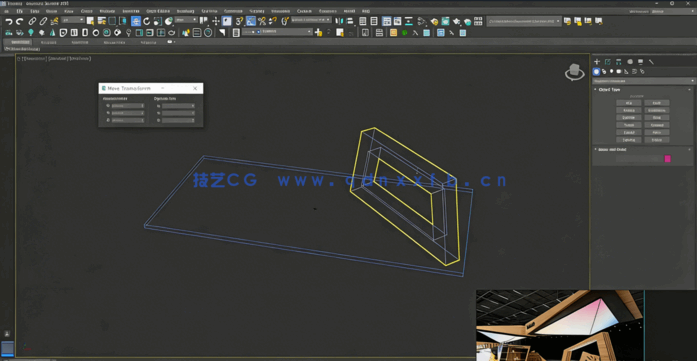The image size is (697, 361).
Task: Click the magenta object color swatch
Action: (668, 159)
